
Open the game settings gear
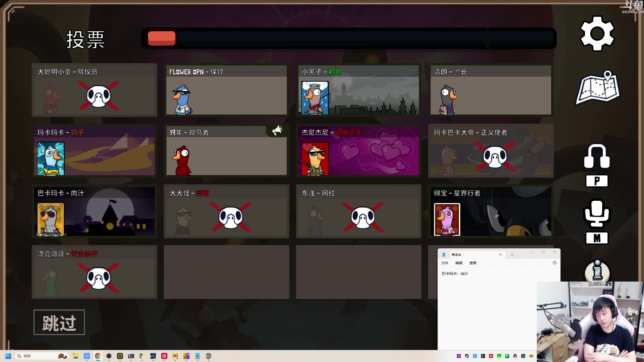pyautogui.click(x=597, y=33)
